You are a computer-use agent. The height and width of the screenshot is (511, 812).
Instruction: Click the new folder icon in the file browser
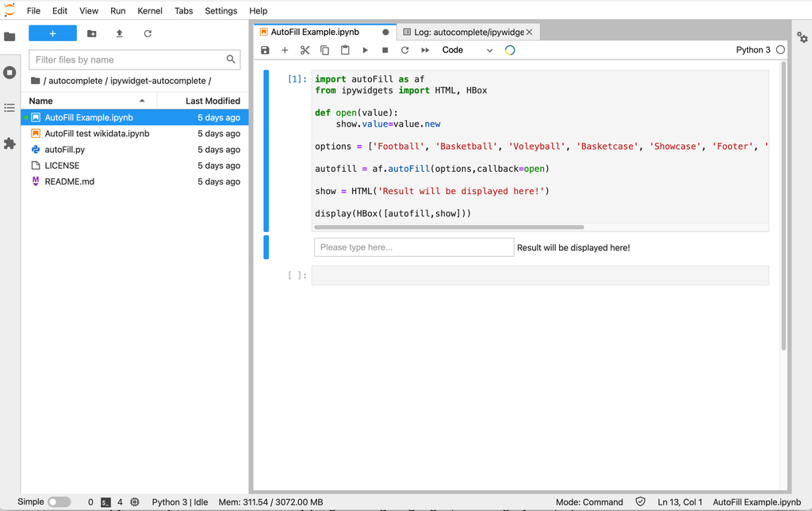(x=92, y=33)
